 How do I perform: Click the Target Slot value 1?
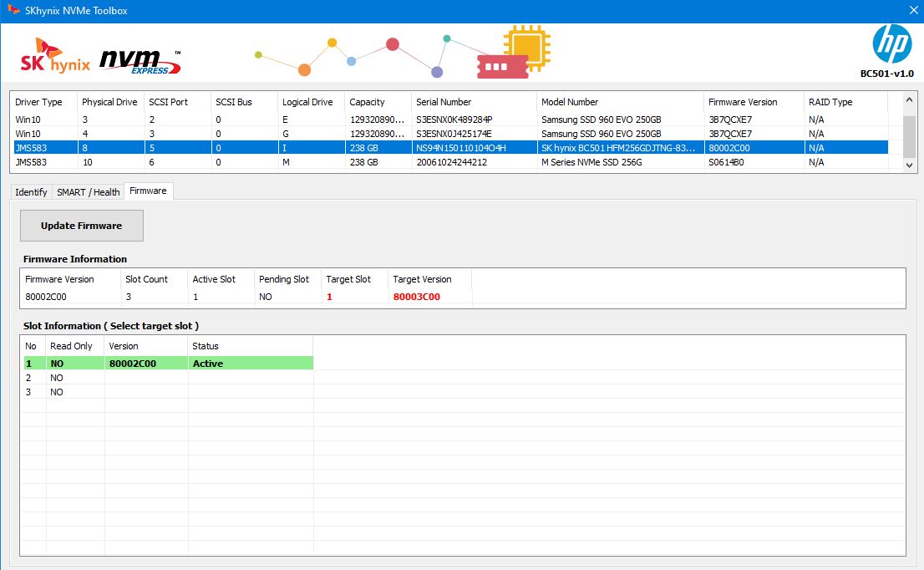pyautogui.click(x=329, y=297)
